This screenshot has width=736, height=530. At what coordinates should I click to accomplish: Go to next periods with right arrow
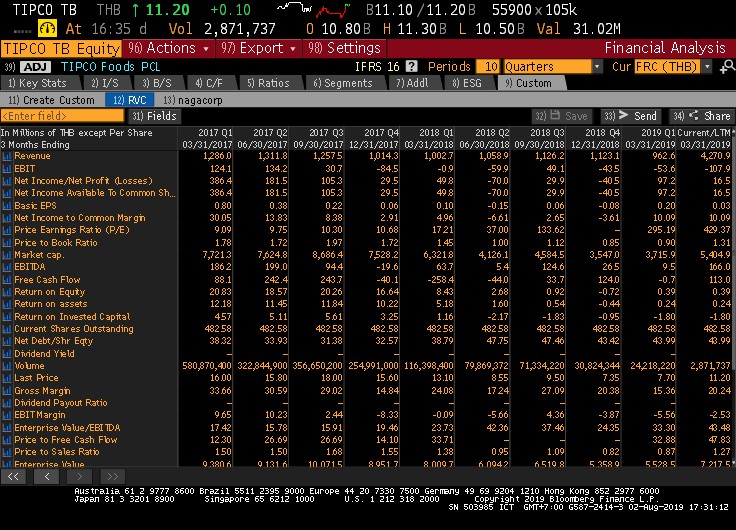[x=79, y=477]
